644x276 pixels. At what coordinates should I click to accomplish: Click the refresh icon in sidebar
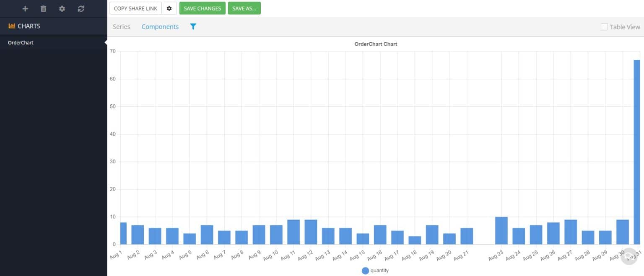coord(81,9)
